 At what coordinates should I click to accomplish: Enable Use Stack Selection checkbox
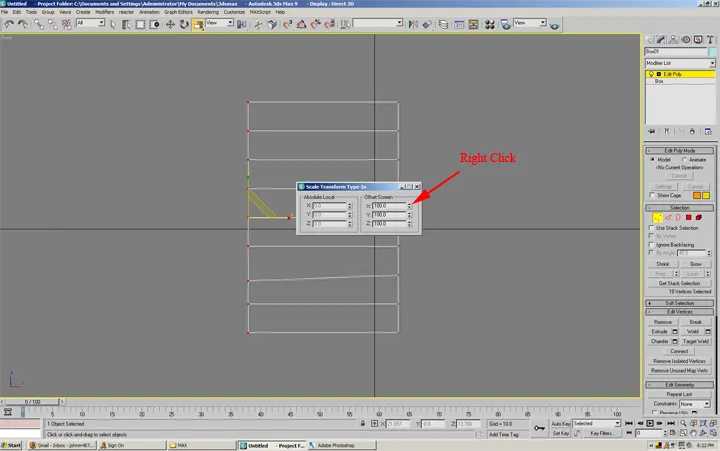tap(651, 228)
